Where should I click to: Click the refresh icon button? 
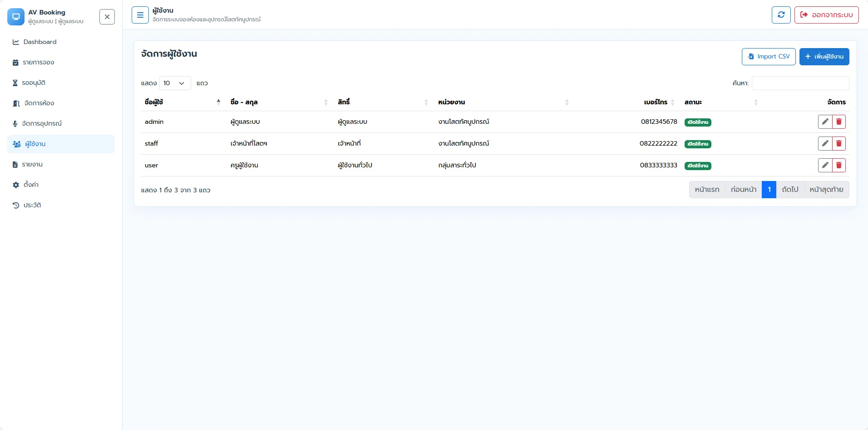[781, 15]
